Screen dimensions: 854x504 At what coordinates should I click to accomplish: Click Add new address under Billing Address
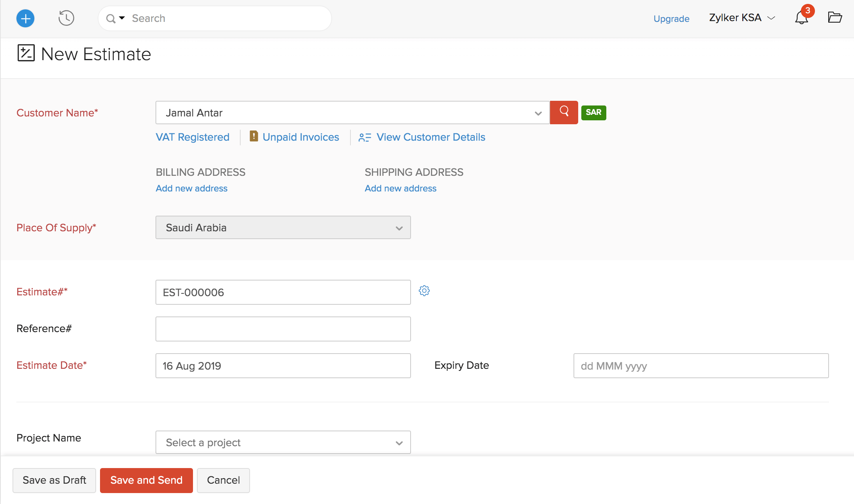(191, 188)
